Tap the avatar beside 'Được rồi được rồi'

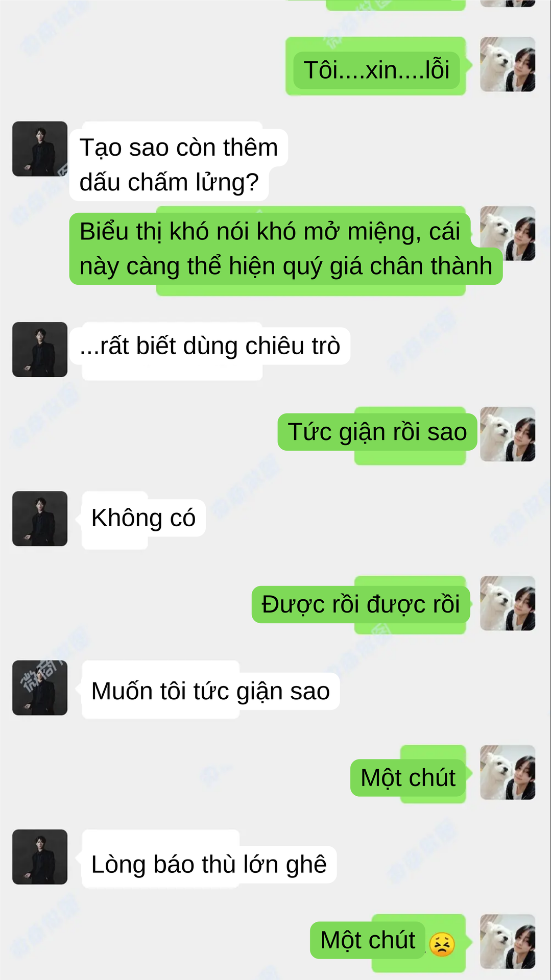point(508,603)
